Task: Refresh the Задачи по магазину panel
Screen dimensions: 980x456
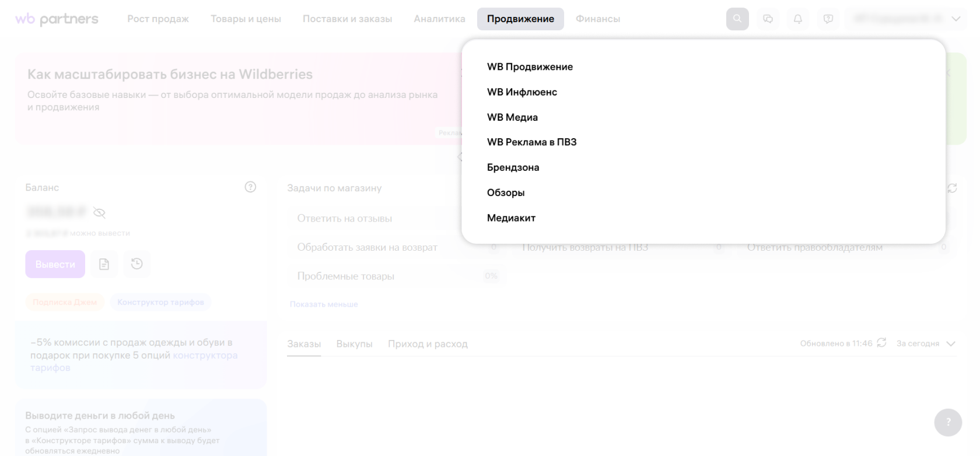Action: point(952,188)
